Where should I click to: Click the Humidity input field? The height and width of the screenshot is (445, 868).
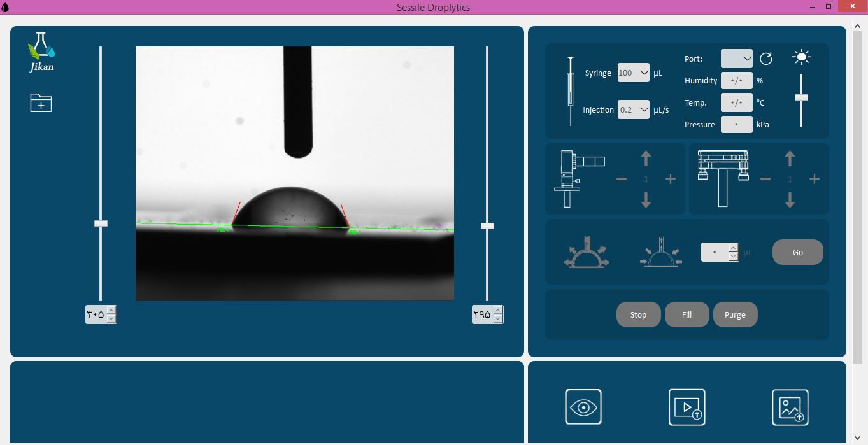[736, 81]
